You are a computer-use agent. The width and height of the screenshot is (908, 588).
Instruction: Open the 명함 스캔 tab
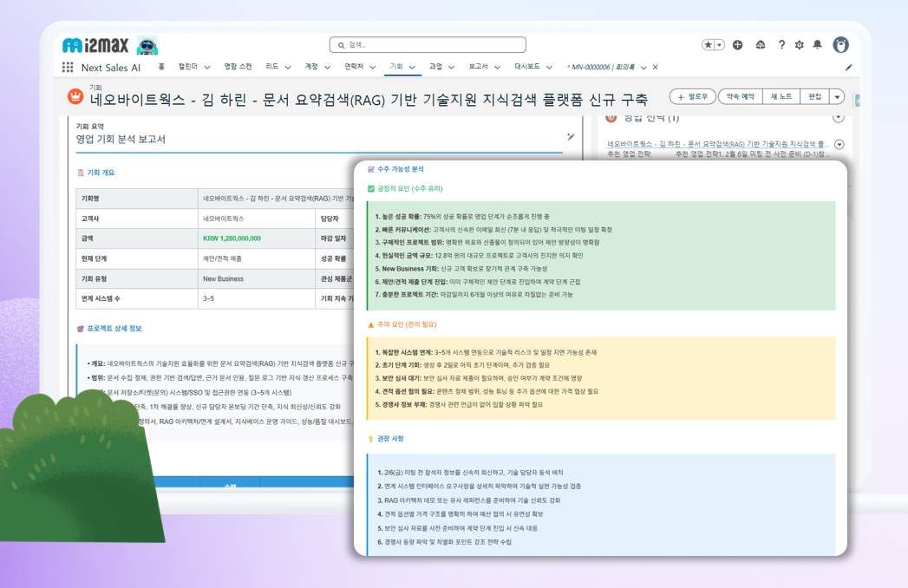tap(238, 67)
